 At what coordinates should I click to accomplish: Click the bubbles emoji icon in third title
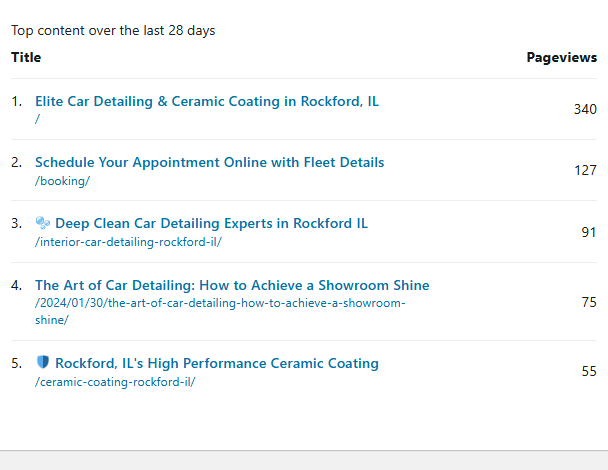(x=42, y=224)
